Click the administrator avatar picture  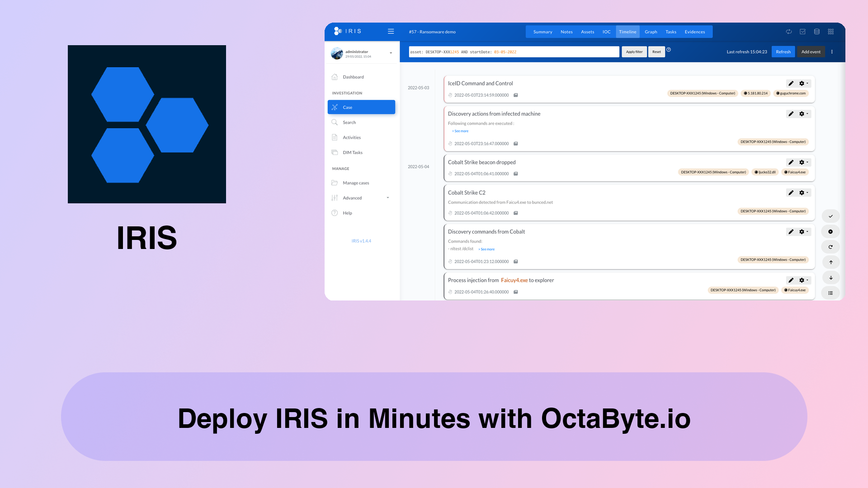coord(337,53)
